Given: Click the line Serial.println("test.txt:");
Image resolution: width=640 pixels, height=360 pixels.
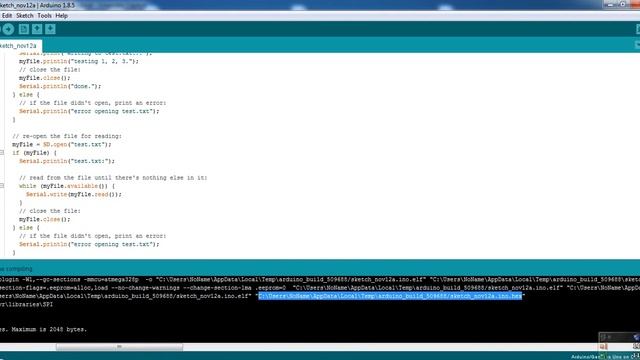Looking at the screenshot, I should [x=67, y=161].
